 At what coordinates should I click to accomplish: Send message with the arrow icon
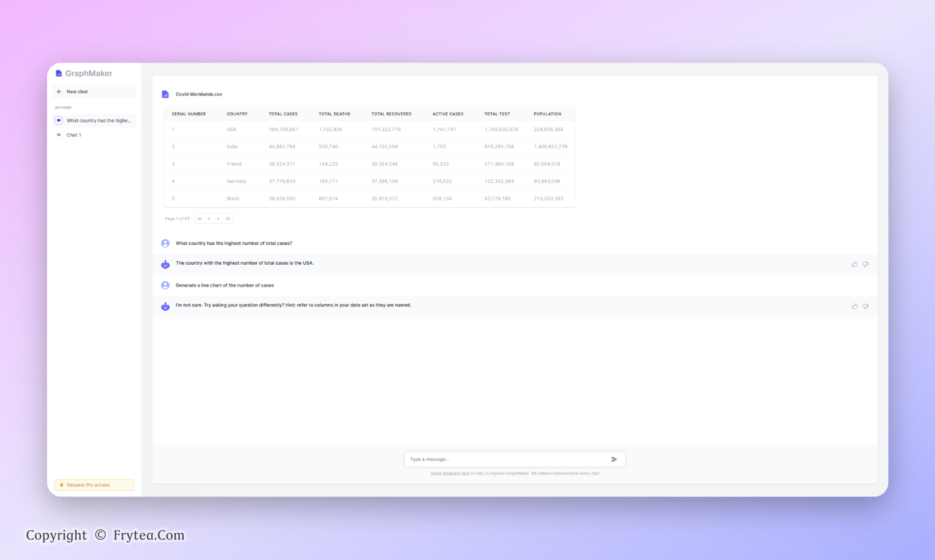(x=614, y=459)
